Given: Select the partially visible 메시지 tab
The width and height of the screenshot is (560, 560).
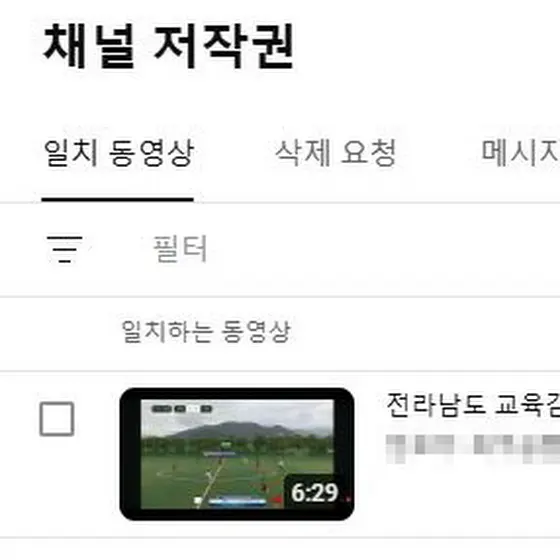Looking at the screenshot, I should 520,153.
